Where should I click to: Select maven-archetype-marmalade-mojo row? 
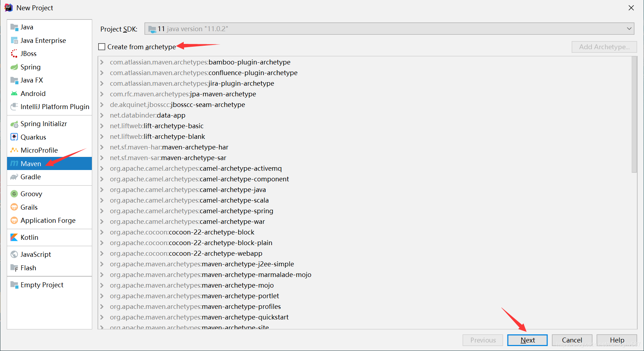(x=365, y=275)
